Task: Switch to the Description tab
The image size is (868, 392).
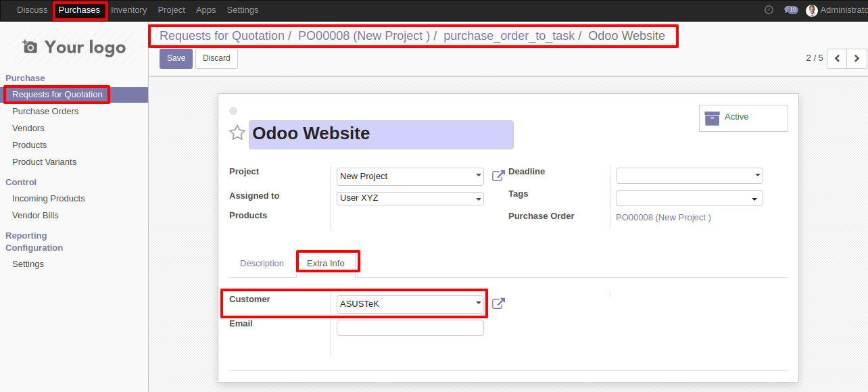Action: (262, 264)
